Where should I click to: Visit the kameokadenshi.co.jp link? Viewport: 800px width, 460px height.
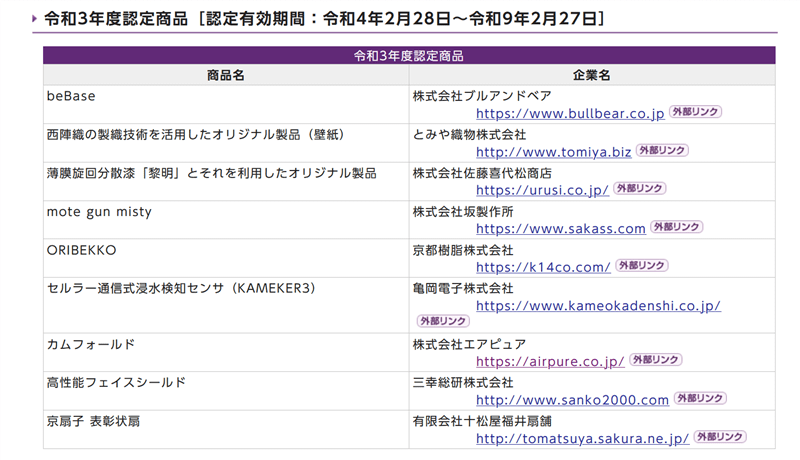click(x=598, y=305)
